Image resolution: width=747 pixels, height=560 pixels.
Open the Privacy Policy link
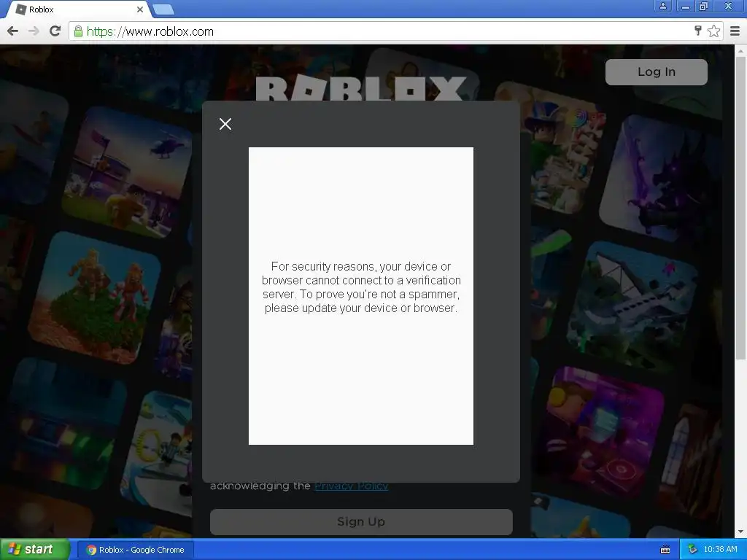point(352,486)
